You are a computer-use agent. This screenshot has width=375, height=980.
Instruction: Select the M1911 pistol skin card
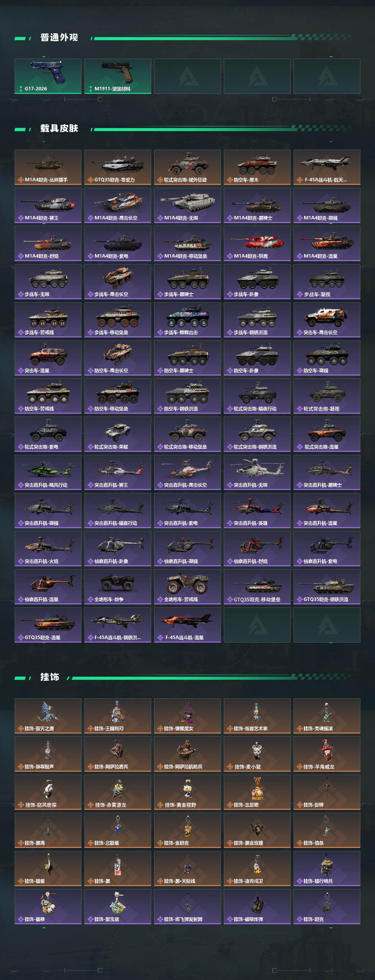pyautogui.click(x=118, y=76)
